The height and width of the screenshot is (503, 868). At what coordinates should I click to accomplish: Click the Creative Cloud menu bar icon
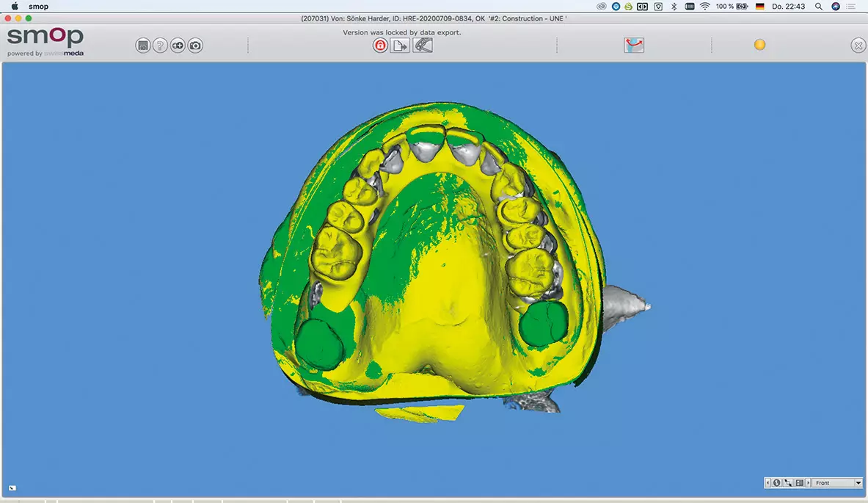coord(602,7)
